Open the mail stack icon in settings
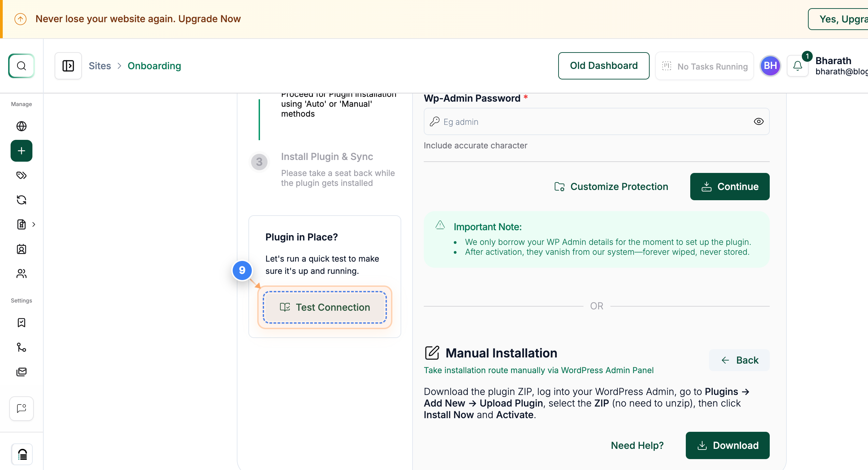This screenshot has width=868, height=470. 21,372
